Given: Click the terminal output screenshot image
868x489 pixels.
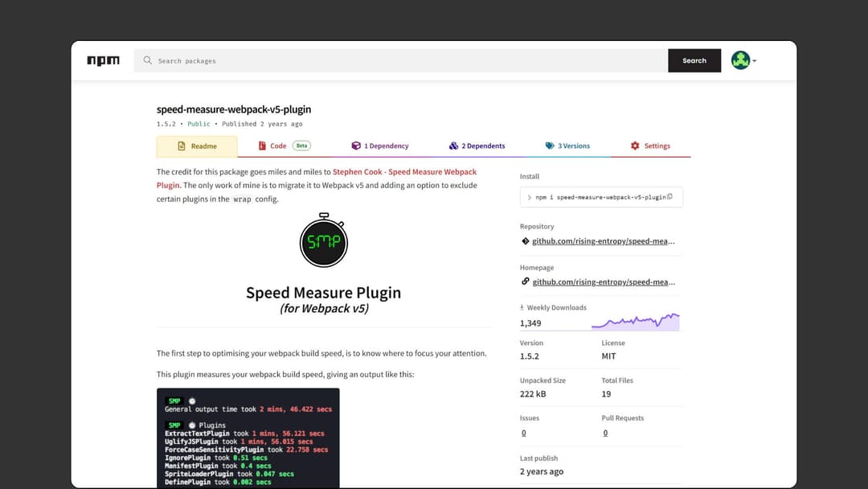Looking at the screenshot, I should 248,438.
